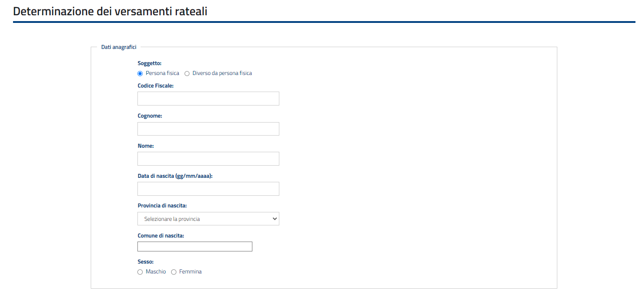This screenshot has height=295, width=644.
Task: Select the Persona fisica radio button
Action: click(x=140, y=73)
